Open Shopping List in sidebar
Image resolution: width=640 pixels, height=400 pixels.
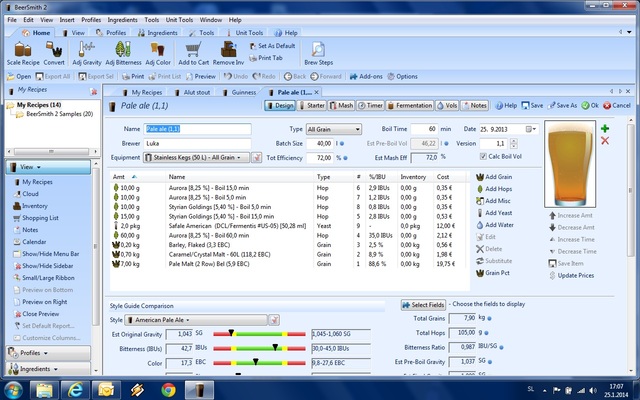pos(36,218)
